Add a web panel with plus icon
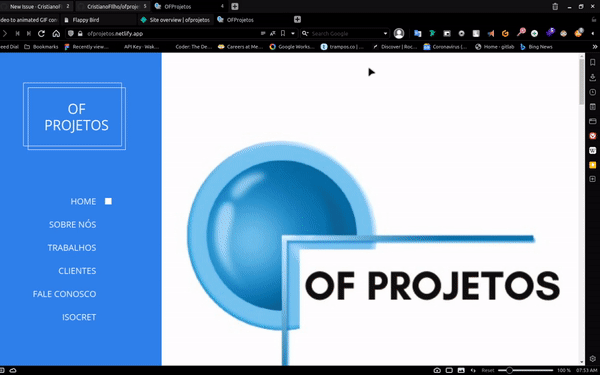This screenshot has height=375, width=600. click(592, 179)
